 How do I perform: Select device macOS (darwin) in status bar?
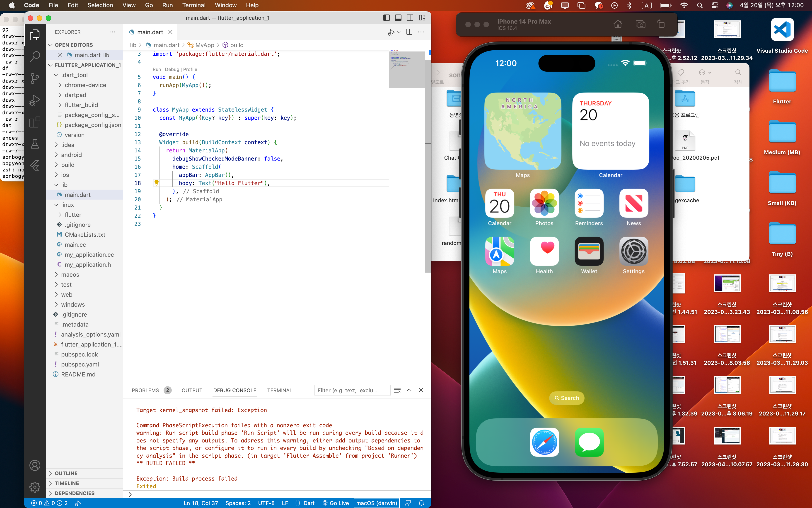tap(377, 503)
